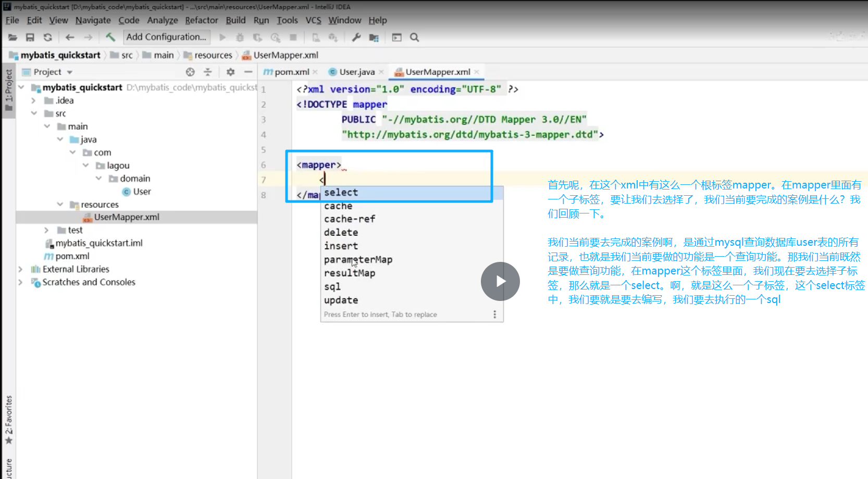Open the 2: Favorites side tool window
The image size is (868, 479).
(x=8, y=420)
